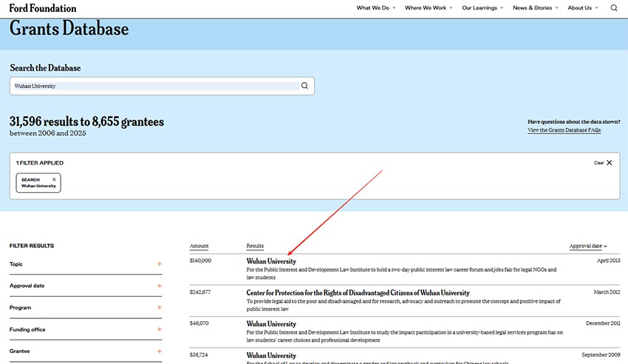Open the Where We Work menu
The image size is (628, 364).
click(429, 7)
